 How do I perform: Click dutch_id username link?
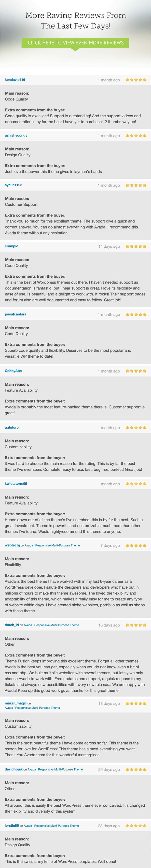tap(12, 625)
